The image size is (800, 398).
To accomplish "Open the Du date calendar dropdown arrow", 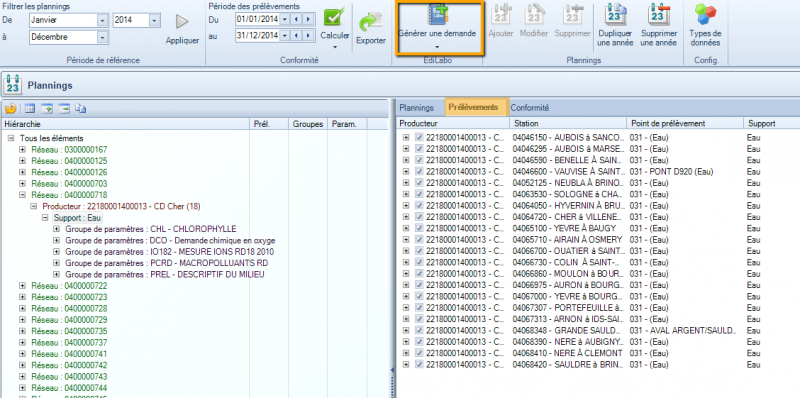I will coord(285,20).
